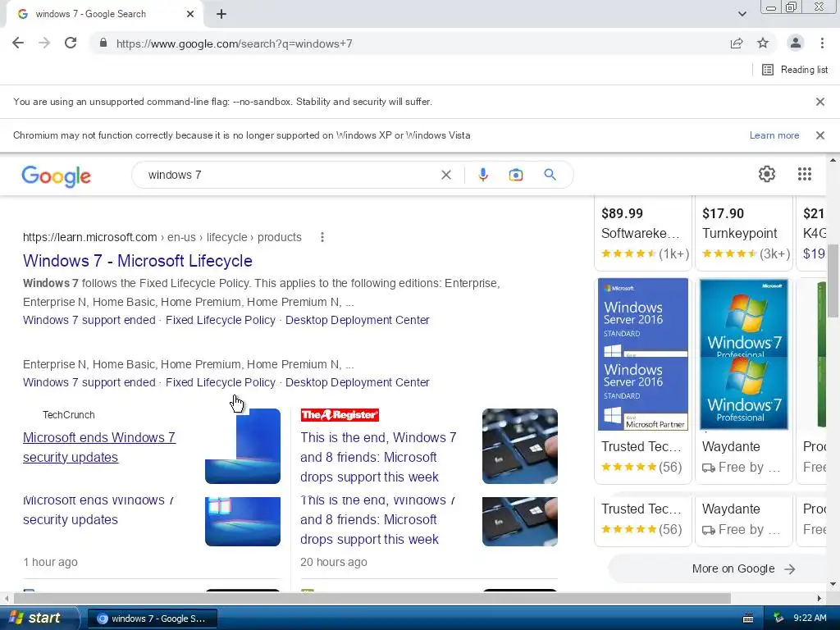This screenshot has width=840, height=630.
Task: Open the Reading list panel
Action: pyautogui.click(x=795, y=70)
